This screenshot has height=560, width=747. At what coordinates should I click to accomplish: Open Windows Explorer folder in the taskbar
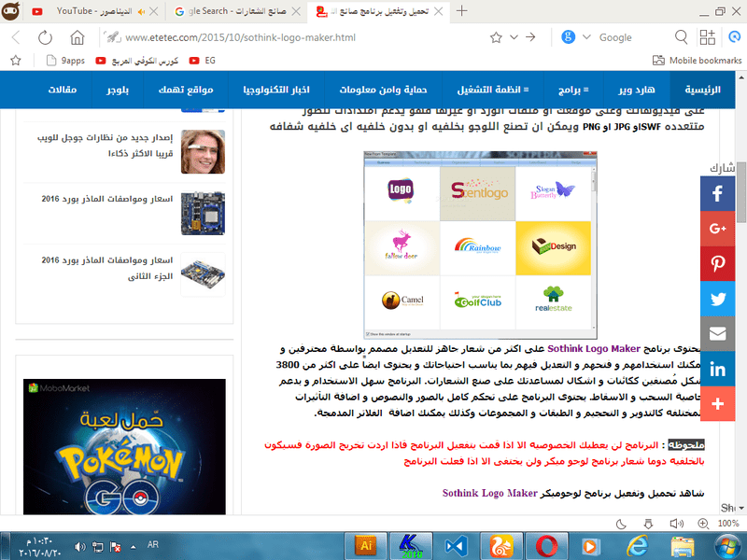point(683,546)
